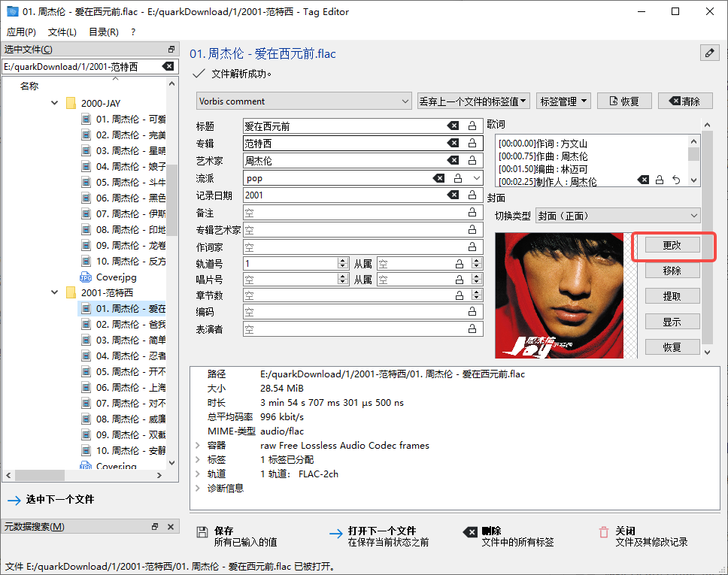Click the floppy disk save icon
This screenshot has width=728, height=575.
tap(202, 532)
